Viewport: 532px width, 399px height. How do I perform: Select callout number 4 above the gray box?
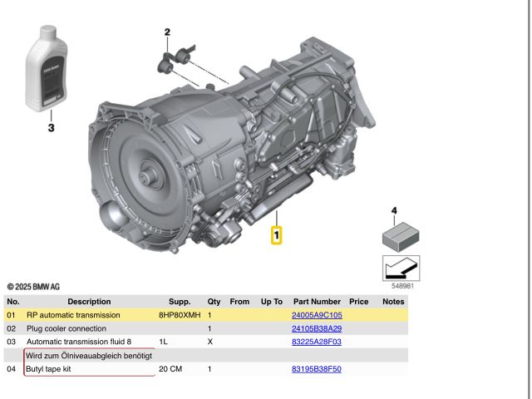(394, 211)
